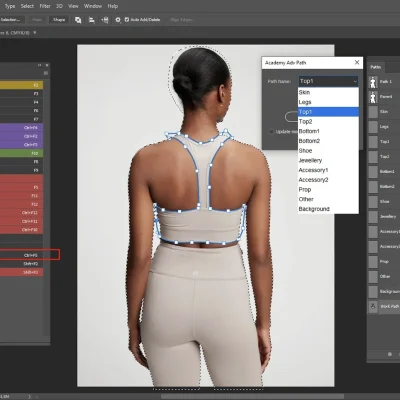Image resolution: width=400 pixels, height=400 pixels.
Task: Choose Bottom1 from path name list
Action: pos(328,131)
